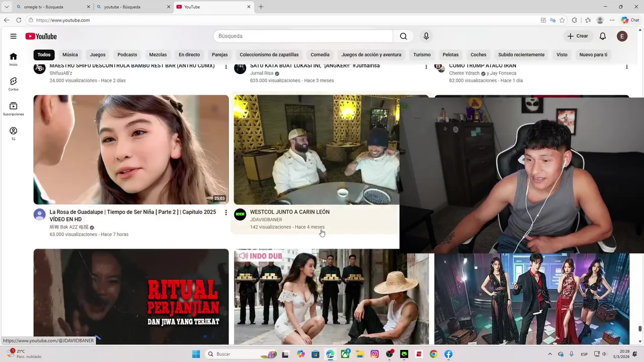Viewport: 644px width, 362px height.
Task: Go to Inicio in sidebar
Action: (x=13, y=59)
